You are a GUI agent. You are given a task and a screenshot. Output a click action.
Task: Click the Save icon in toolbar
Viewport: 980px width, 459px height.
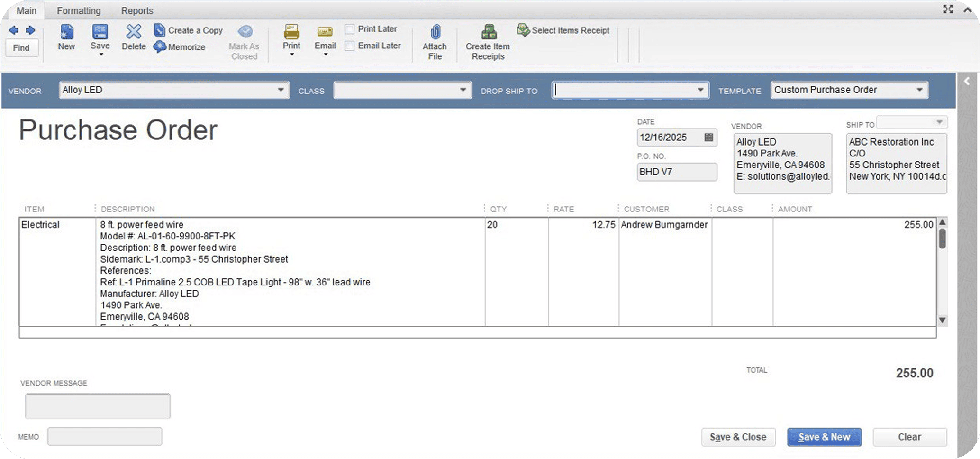[100, 33]
